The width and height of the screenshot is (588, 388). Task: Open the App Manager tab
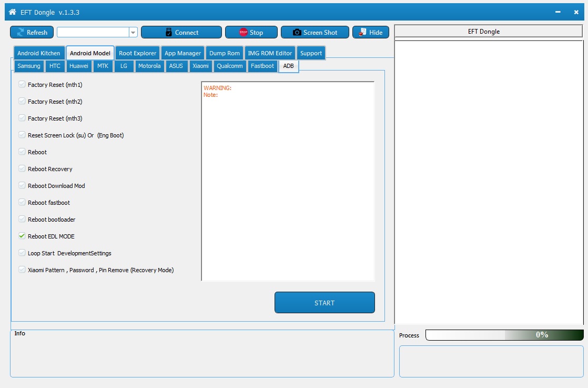click(183, 53)
